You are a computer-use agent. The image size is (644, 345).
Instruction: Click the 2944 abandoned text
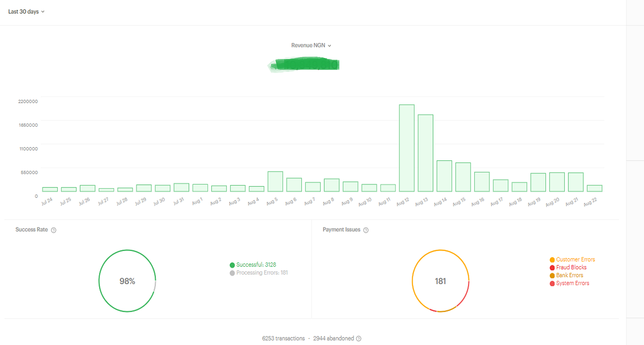333,338
